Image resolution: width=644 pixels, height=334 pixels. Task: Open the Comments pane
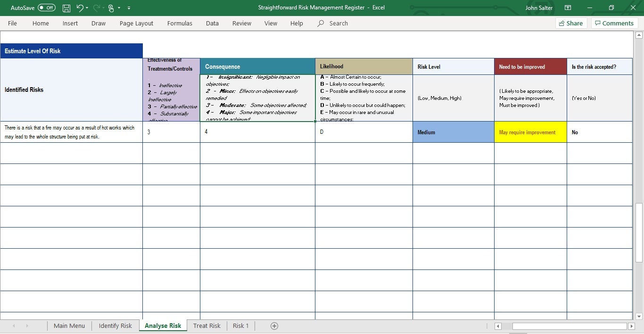coord(614,23)
